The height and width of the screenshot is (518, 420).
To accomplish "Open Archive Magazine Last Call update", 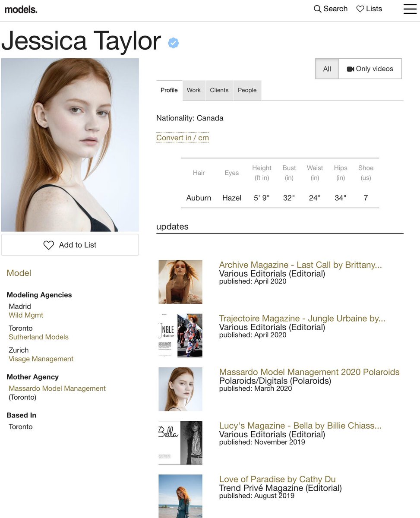I will (x=300, y=265).
